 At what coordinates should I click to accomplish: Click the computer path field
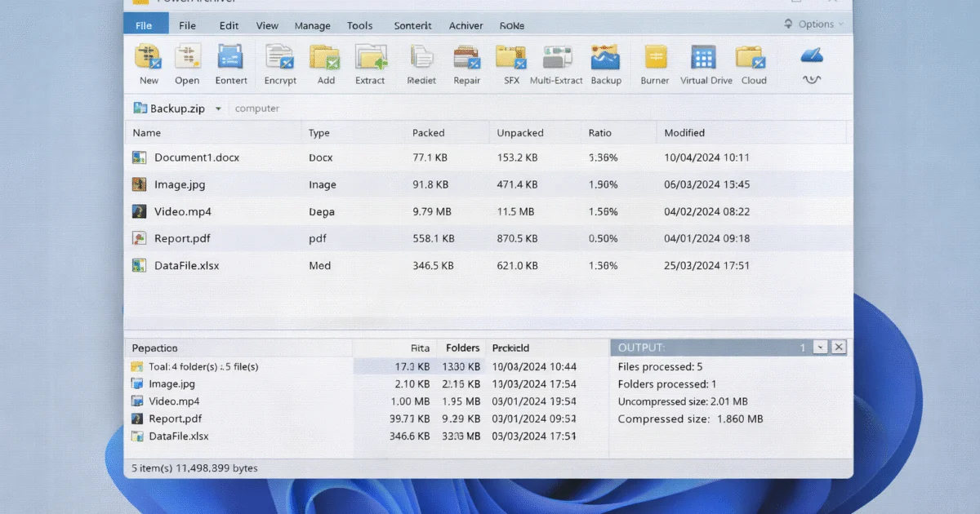(x=256, y=109)
